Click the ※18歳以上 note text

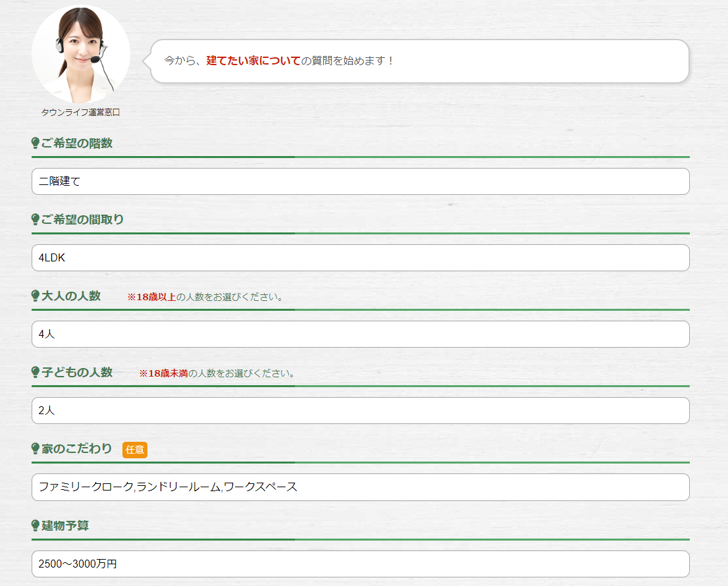point(205,297)
